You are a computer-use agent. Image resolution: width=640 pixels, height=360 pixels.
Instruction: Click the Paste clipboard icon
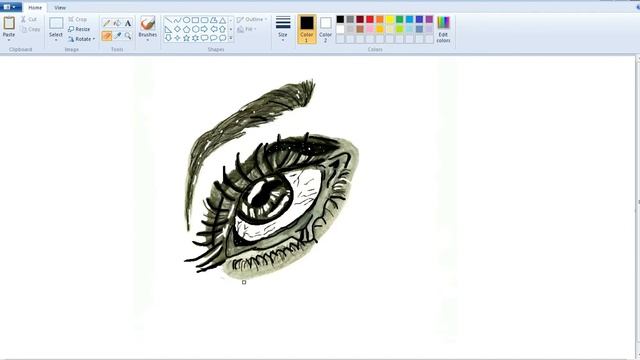tap(9, 23)
